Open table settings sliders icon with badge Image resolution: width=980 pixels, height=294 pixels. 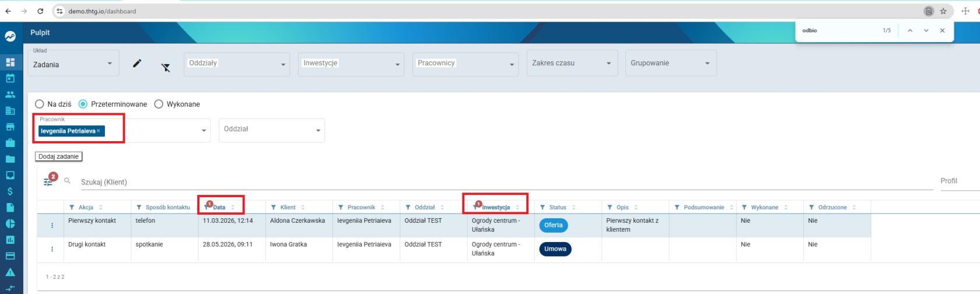[48, 181]
